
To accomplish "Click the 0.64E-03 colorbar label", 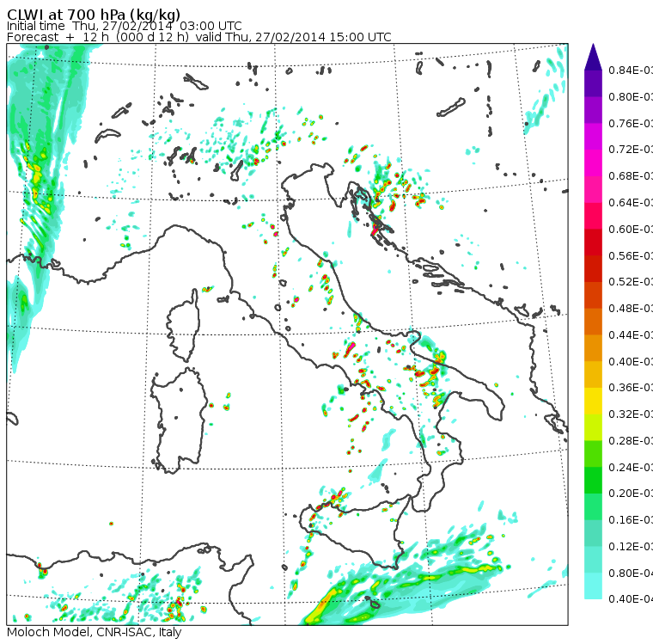I will 631,203.
